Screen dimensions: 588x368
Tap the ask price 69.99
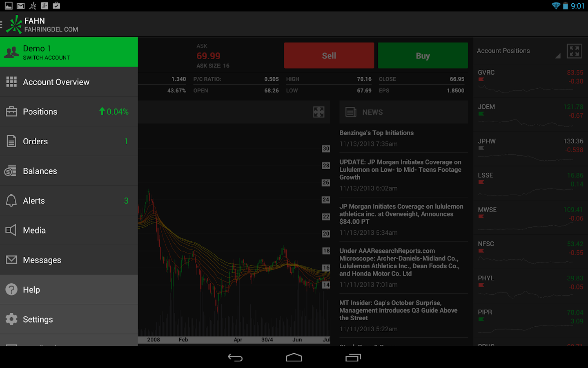coord(208,56)
